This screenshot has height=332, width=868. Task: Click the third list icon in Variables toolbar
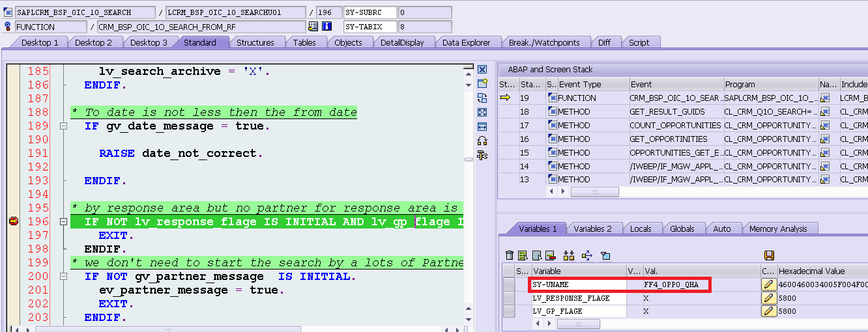click(x=537, y=256)
